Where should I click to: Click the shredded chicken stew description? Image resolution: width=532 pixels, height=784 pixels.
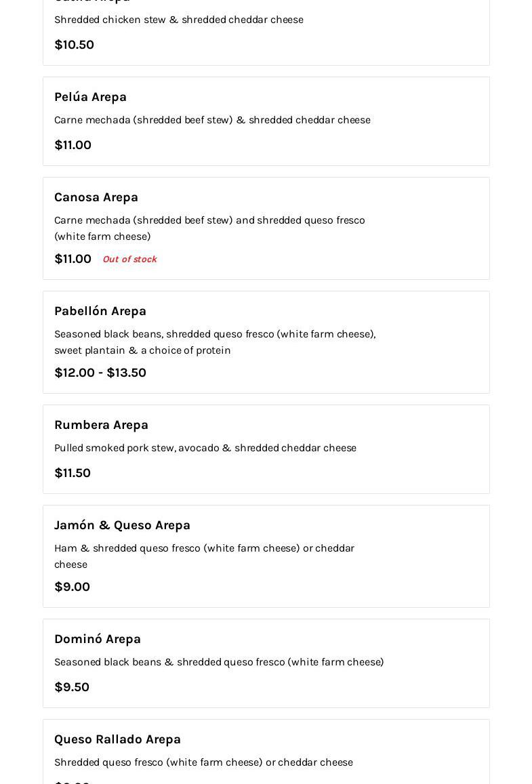178,20
